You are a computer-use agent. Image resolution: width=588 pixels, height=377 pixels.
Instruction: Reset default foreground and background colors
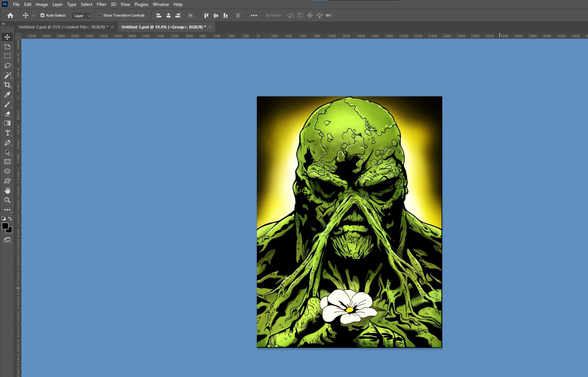[4, 219]
